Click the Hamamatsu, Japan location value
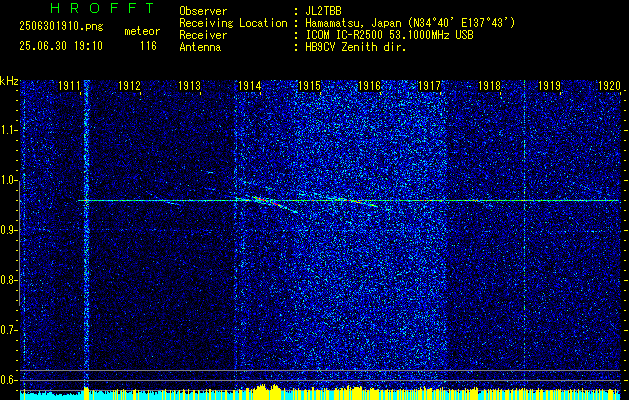The image size is (629, 400). click(410, 23)
